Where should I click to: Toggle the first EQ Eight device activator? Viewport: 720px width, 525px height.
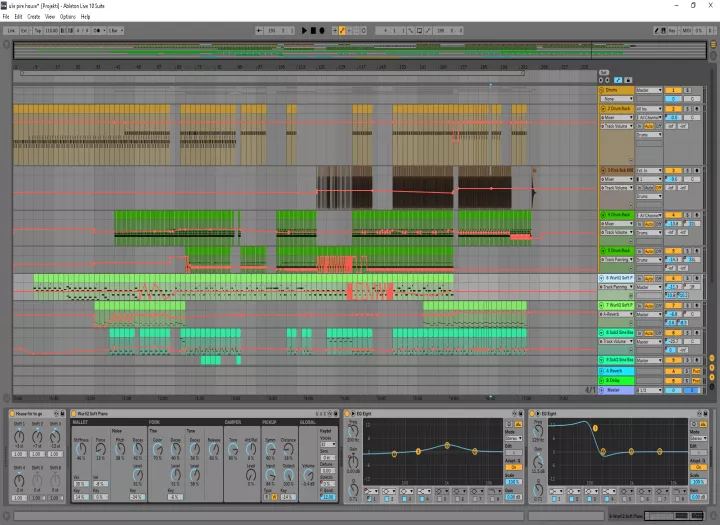pyautogui.click(x=347, y=414)
